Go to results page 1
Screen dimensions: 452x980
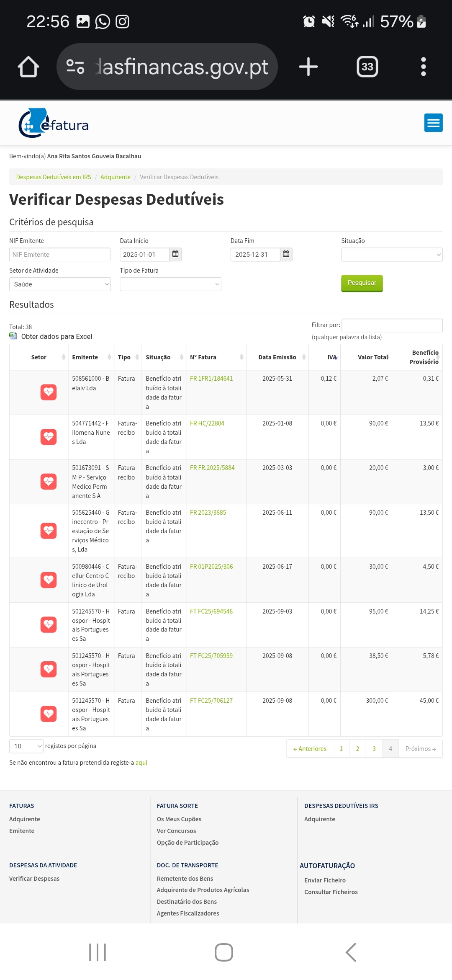coord(341,749)
